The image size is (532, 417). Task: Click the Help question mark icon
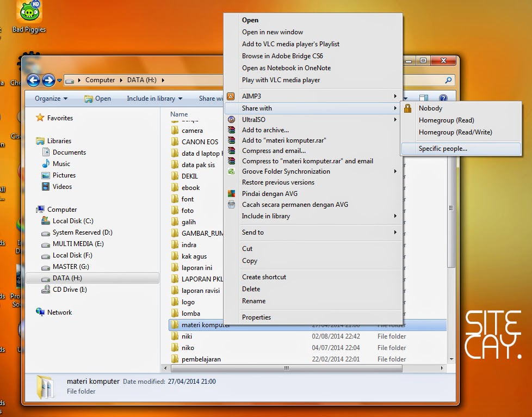[443, 98]
